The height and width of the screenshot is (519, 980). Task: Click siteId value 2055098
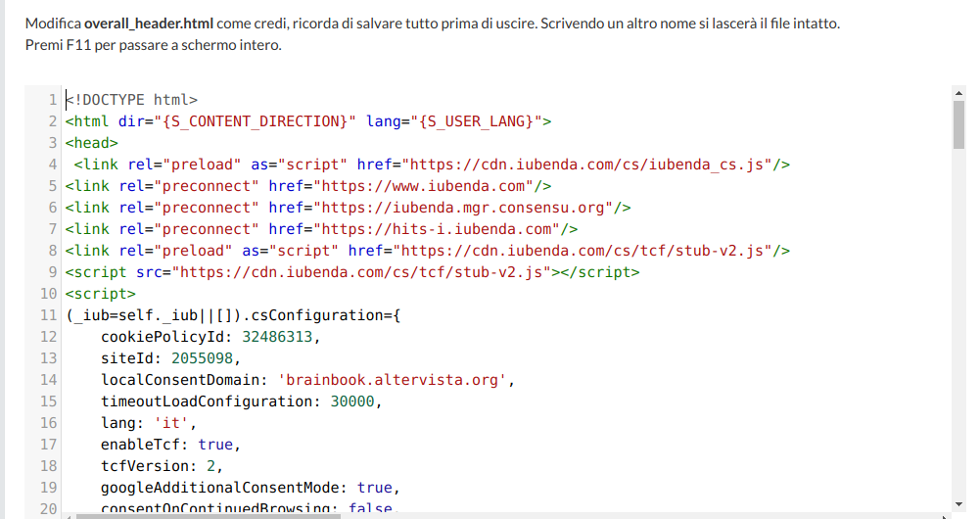[203, 358]
